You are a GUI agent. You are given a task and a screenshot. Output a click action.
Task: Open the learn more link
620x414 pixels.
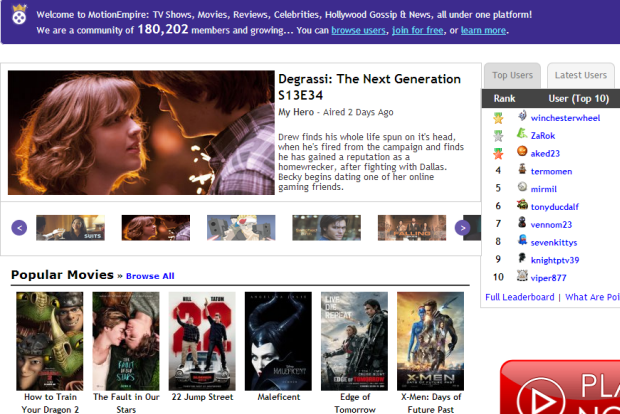[x=483, y=30]
